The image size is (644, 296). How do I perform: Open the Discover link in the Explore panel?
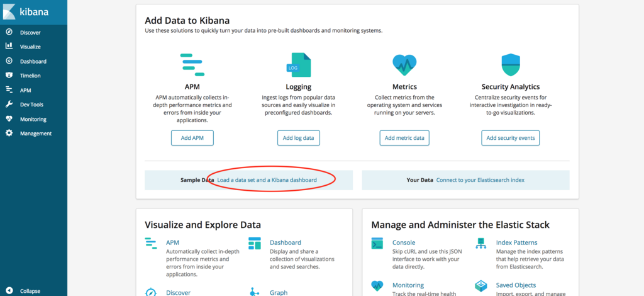point(178,293)
